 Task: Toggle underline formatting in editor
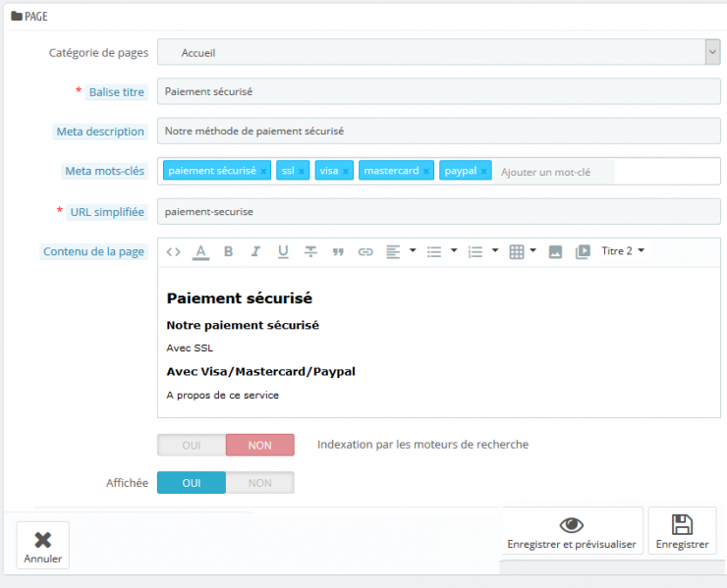coord(283,251)
